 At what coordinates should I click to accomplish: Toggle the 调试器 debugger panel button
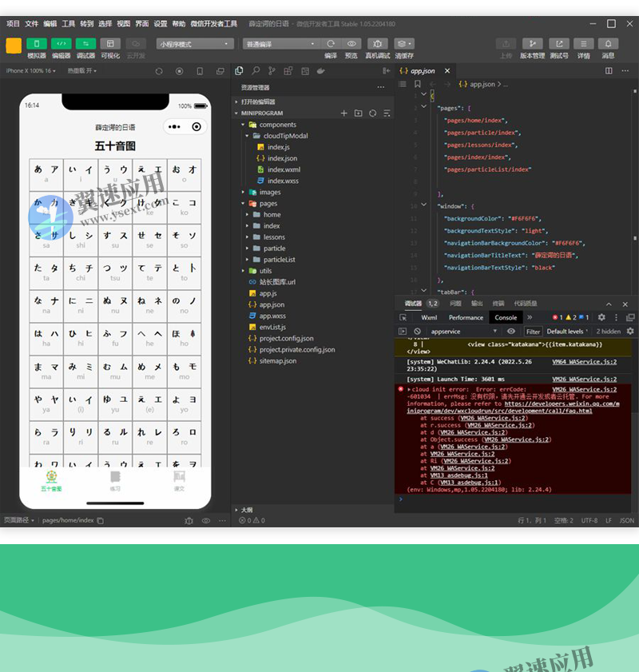click(85, 44)
